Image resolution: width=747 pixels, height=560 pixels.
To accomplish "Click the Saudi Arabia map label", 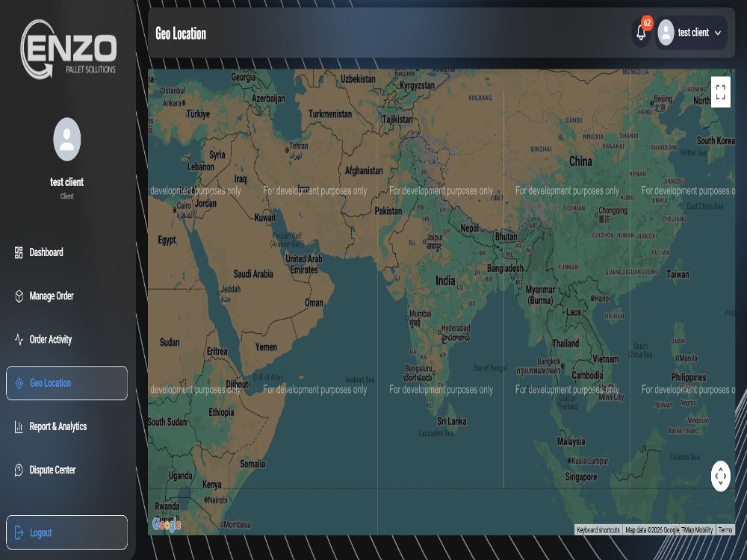I will coord(253,274).
